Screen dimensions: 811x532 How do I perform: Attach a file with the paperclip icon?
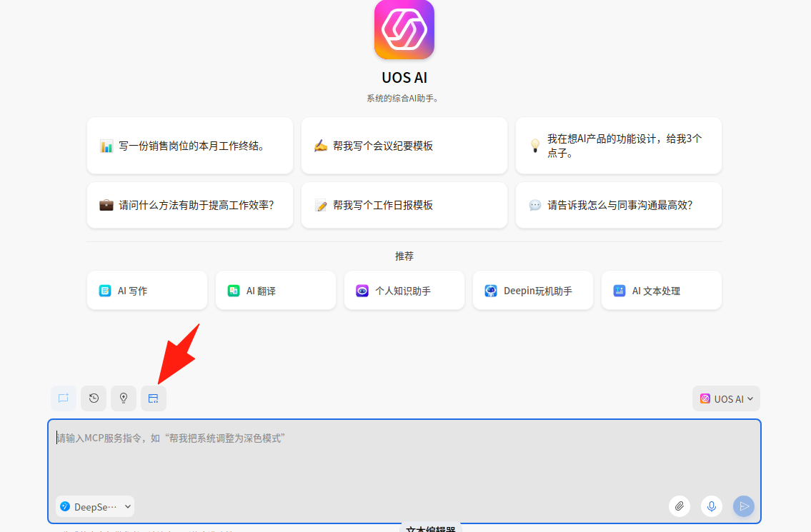680,506
